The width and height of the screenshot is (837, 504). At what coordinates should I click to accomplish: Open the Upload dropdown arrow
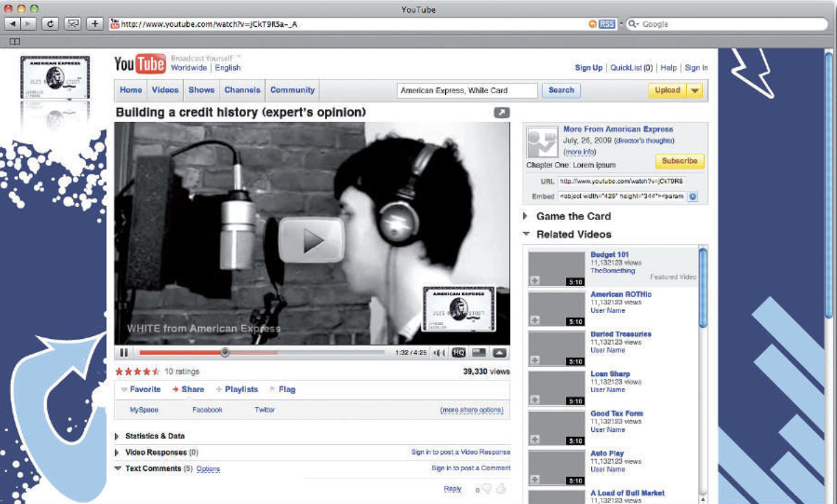pos(695,90)
